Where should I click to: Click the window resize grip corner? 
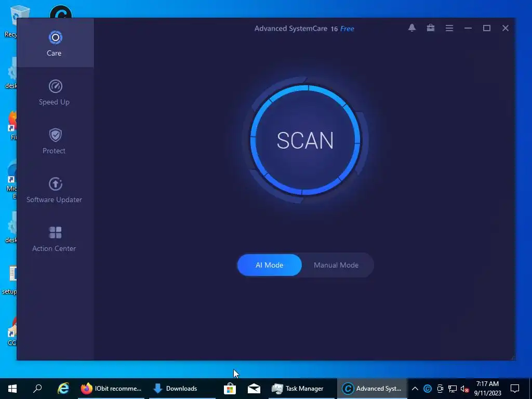[513, 357]
